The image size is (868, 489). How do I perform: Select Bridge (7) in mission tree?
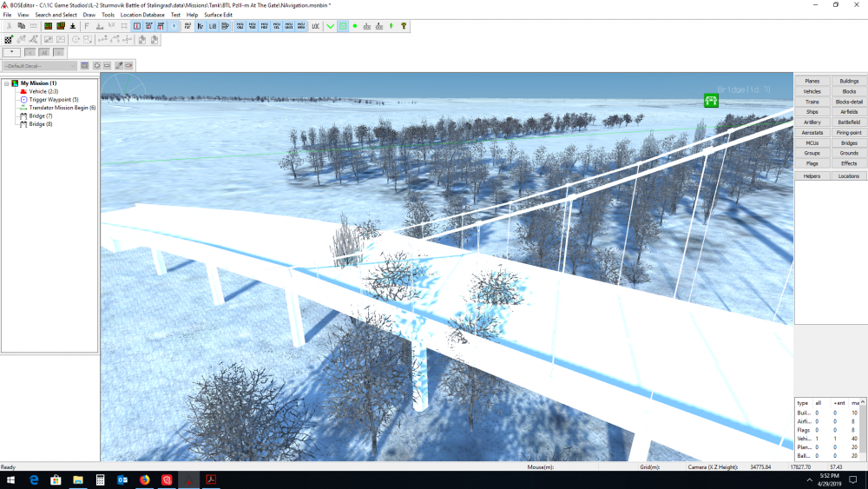[41, 116]
